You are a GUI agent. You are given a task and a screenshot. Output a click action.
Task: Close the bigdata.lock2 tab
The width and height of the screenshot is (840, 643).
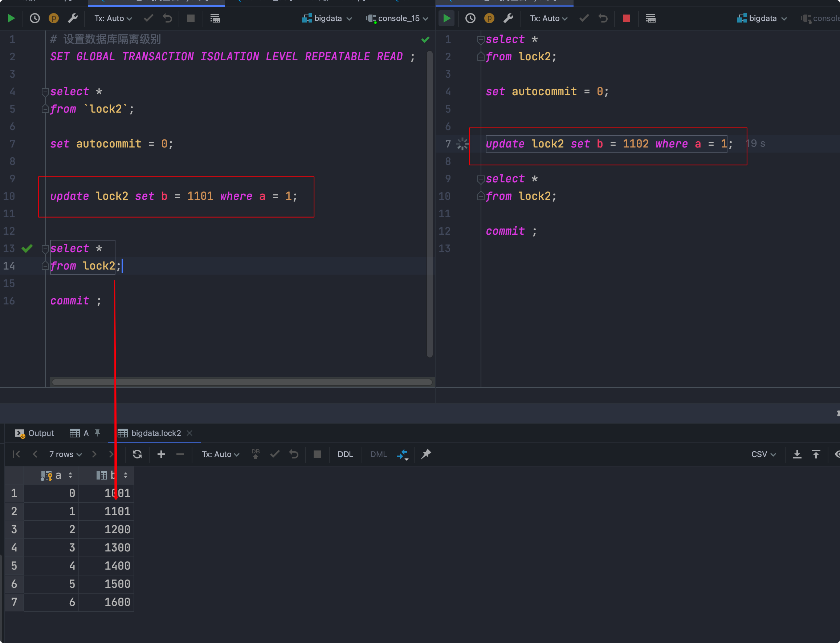[189, 433]
